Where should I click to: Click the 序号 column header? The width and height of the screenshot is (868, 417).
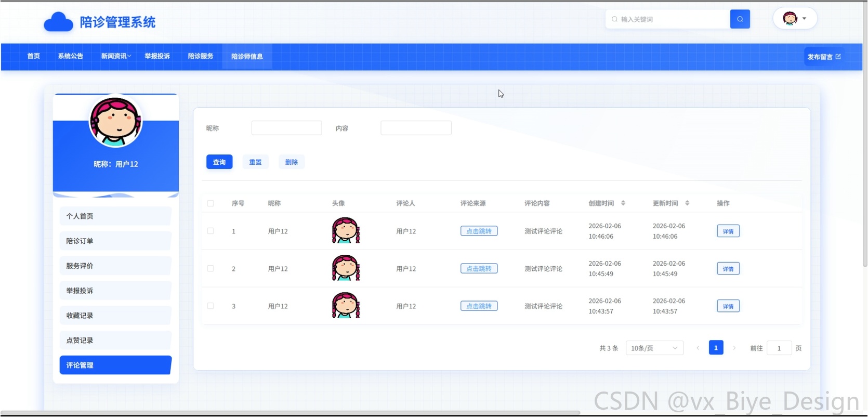pyautogui.click(x=238, y=203)
